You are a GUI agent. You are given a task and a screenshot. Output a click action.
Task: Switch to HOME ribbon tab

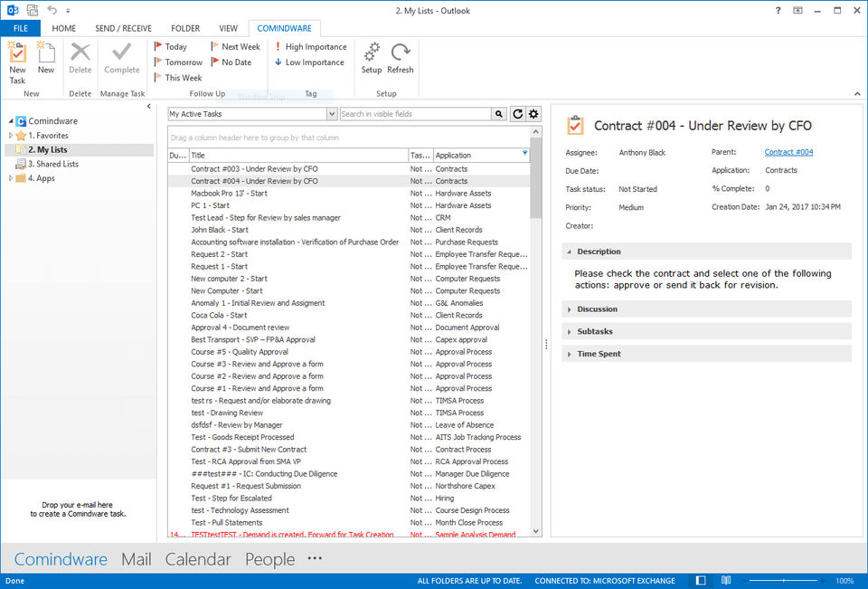coord(63,28)
